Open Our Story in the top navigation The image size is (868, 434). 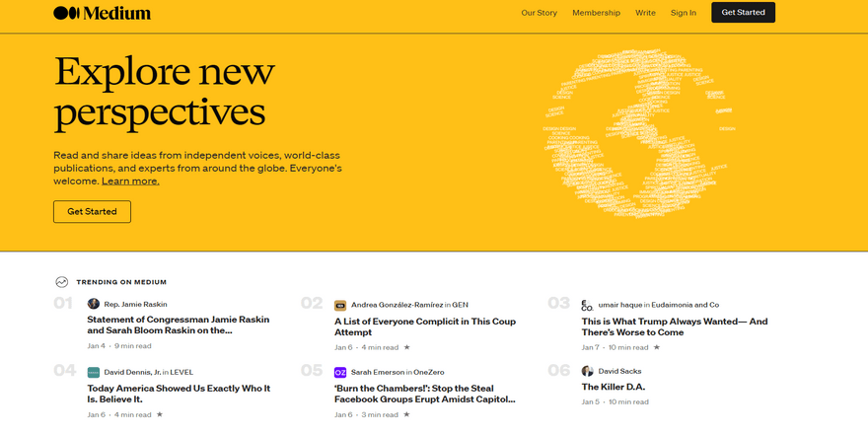540,13
